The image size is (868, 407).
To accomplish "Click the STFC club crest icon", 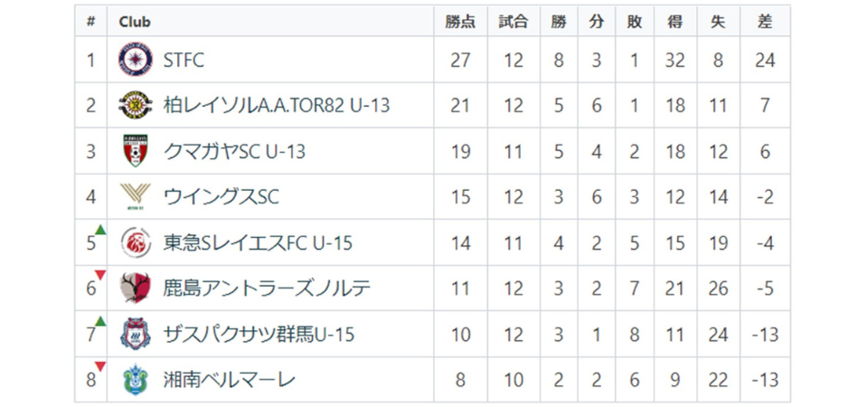I will [136, 61].
